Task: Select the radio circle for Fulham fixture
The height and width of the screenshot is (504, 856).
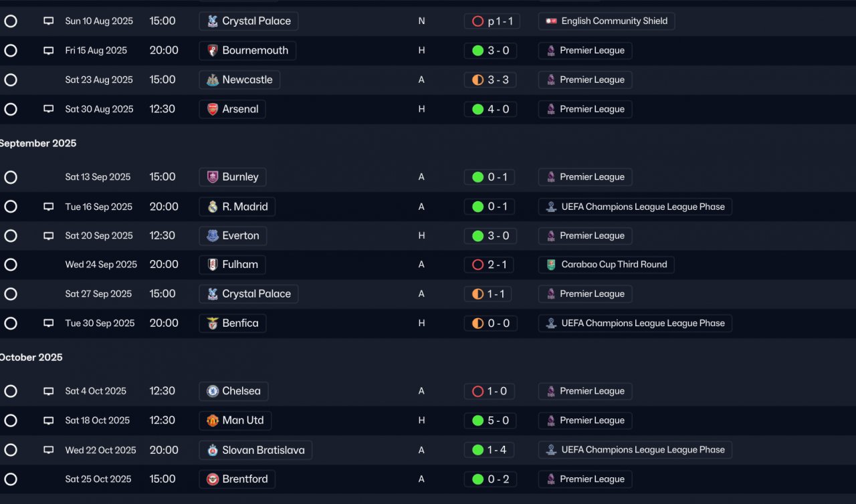Action: [11, 265]
